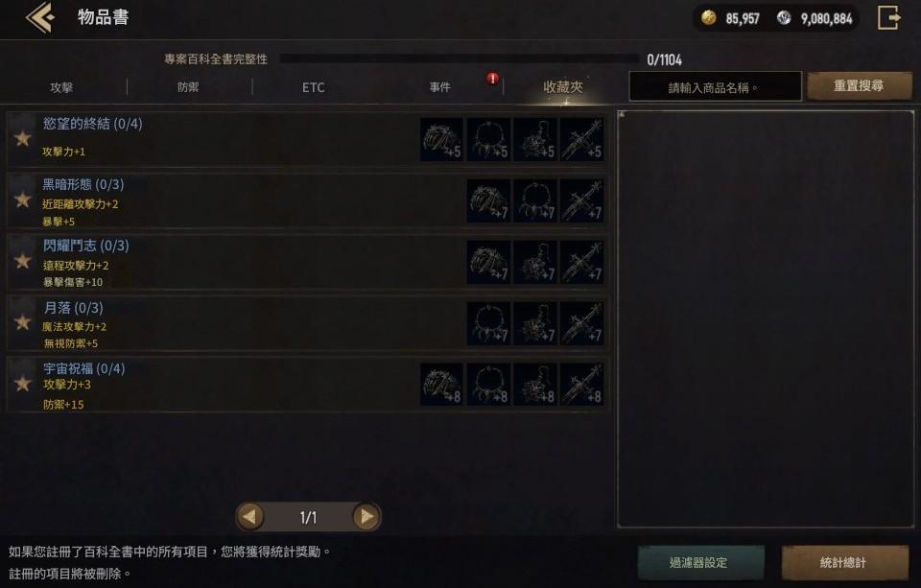
Task: Focus the item name search field
Action: click(715, 87)
